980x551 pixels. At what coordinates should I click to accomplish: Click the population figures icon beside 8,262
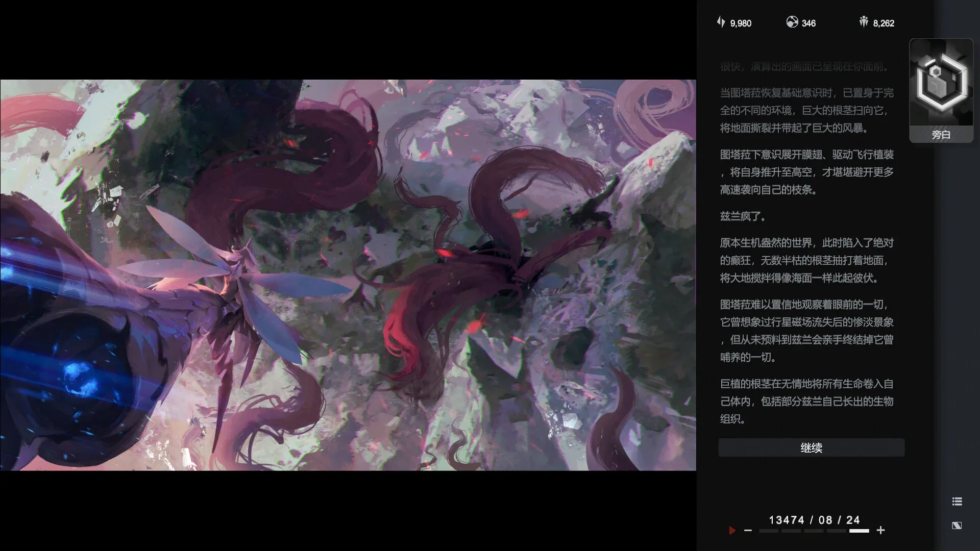tap(863, 22)
